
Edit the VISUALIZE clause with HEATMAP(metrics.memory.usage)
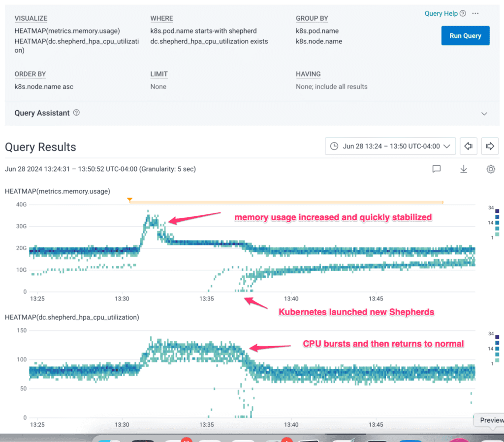[67, 31]
